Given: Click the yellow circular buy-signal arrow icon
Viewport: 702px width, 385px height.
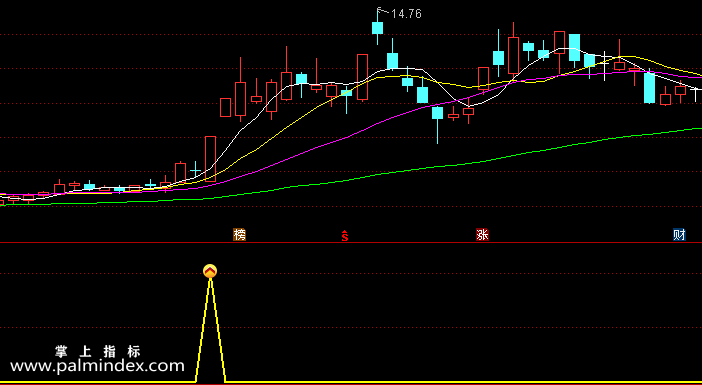Looking at the screenshot, I should (x=210, y=271).
